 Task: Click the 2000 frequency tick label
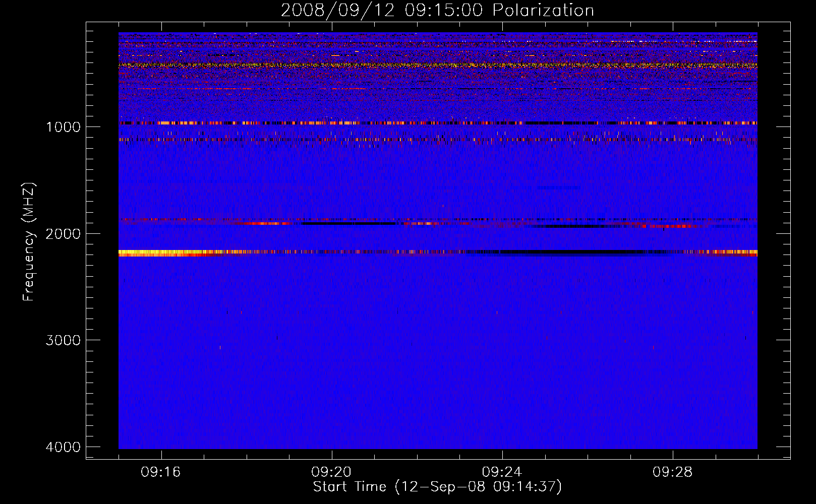coord(63,234)
